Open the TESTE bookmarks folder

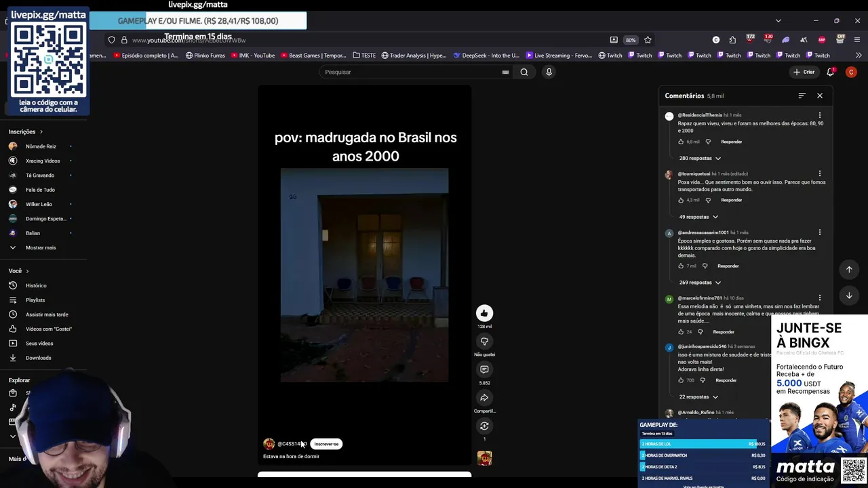364,56
